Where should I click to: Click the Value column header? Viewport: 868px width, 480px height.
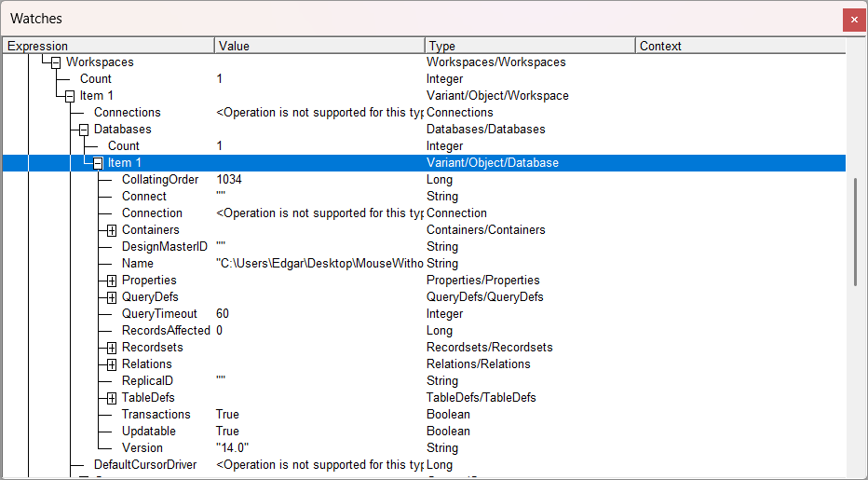319,46
